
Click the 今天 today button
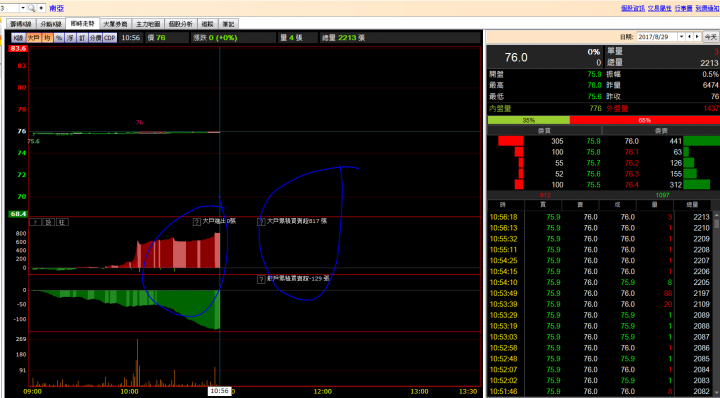click(711, 37)
